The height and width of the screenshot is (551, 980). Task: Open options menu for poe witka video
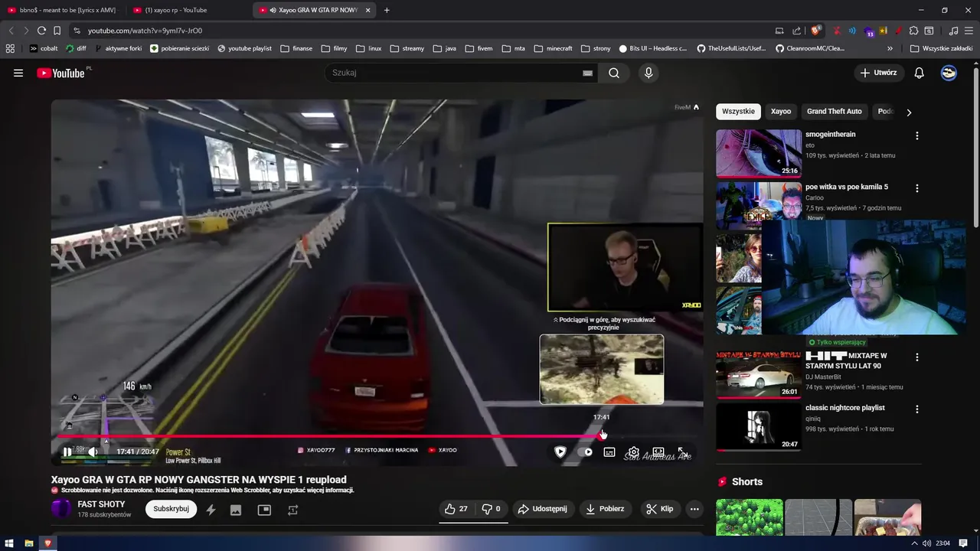(x=916, y=188)
